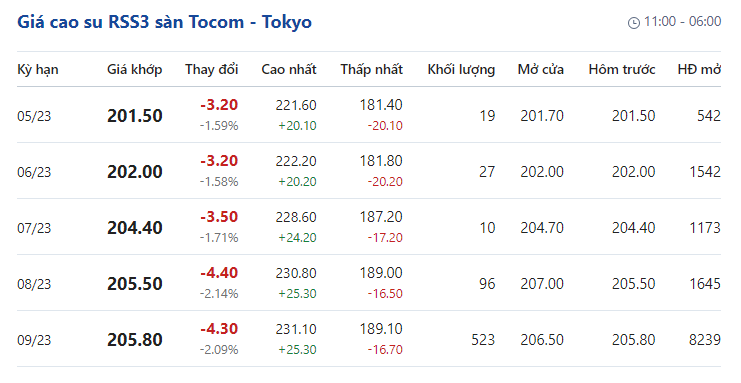Image resolution: width=741 pixels, height=383 pixels.
Task: Click the Mở cửa column header
Action: pos(541,70)
